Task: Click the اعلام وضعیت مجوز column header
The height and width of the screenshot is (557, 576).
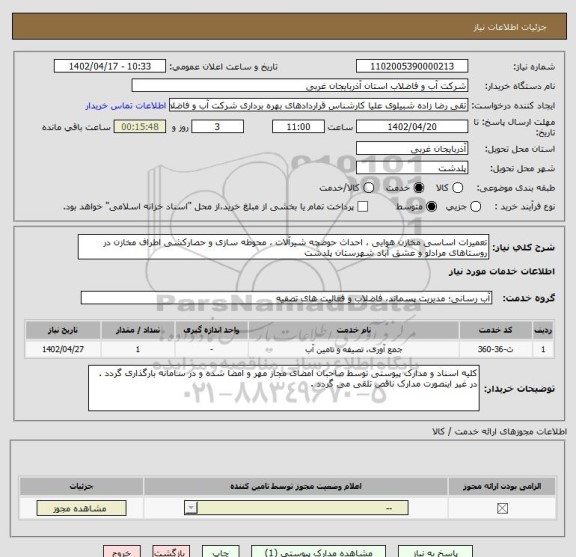Action: [296, 486]
